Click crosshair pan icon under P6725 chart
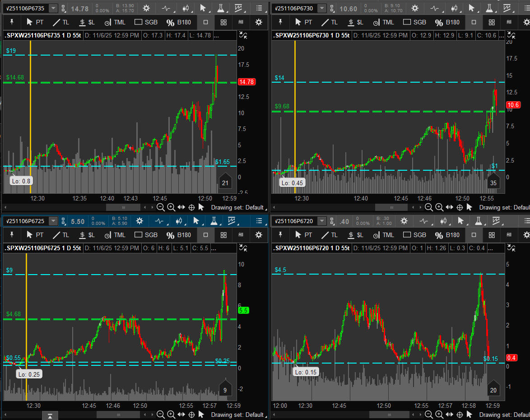Screen dimensions: 530x420 191,415
